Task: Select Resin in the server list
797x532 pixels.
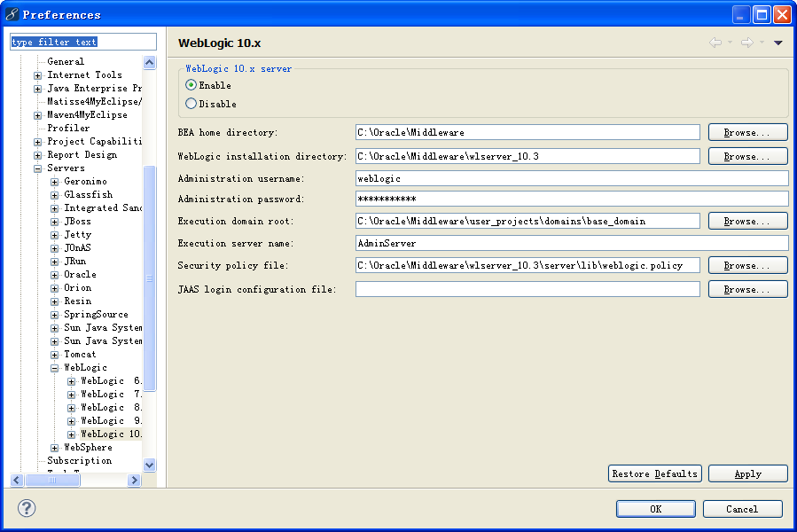Action: [78, 301]
